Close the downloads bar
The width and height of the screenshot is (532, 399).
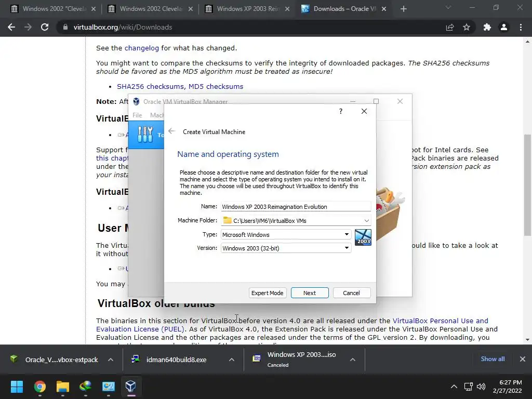tap(523, 359)
